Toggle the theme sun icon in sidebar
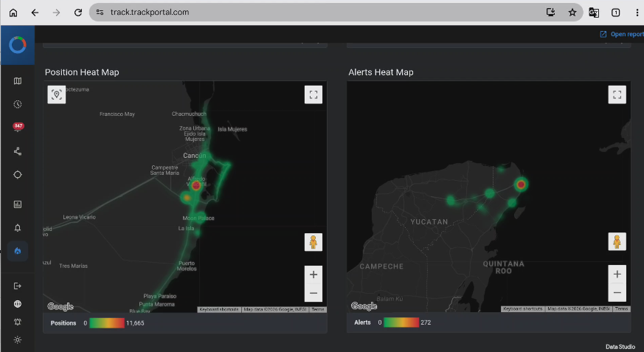The height and width of the screenshot is (352, 644). click(x=17, y=339)
